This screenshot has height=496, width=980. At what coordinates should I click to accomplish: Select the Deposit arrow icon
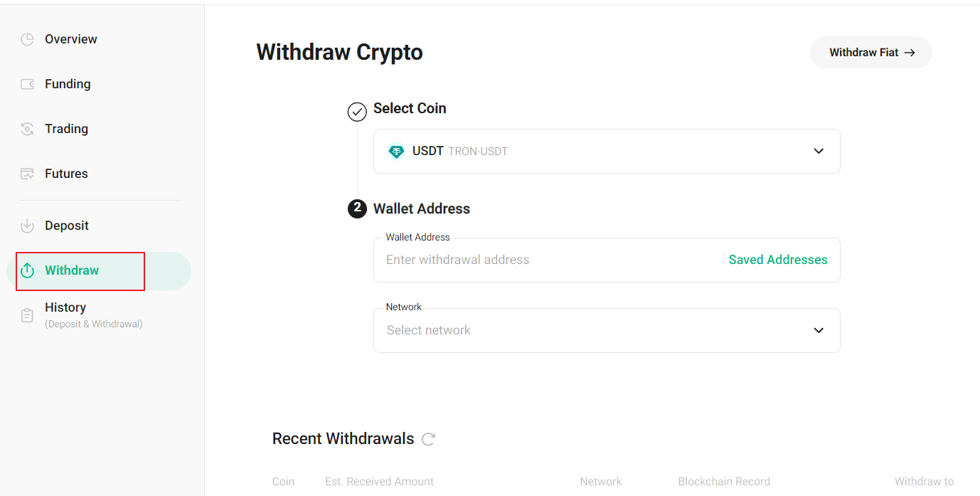point(27,226)
